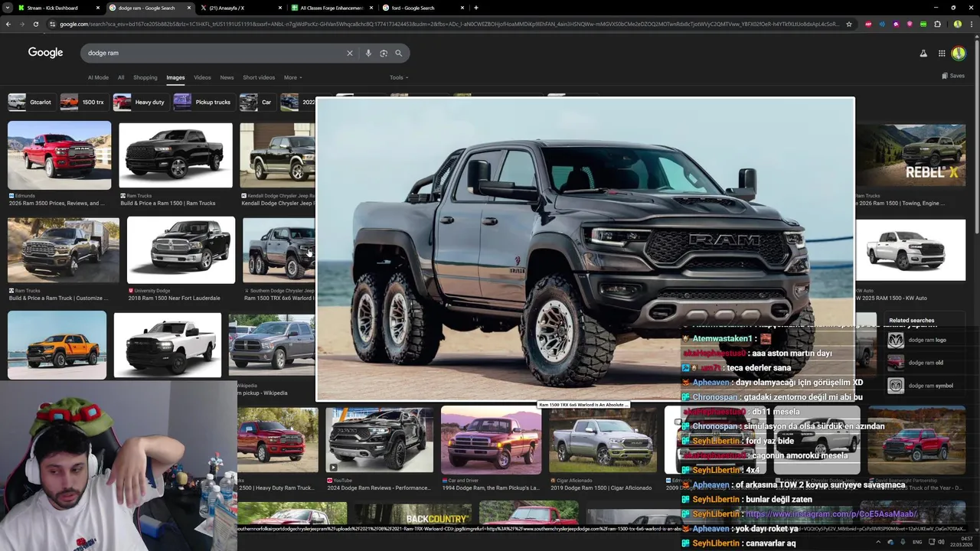Select the 1500 trx filter chip
The height and width of the screenshot is (551, 980).
[83, 102]
